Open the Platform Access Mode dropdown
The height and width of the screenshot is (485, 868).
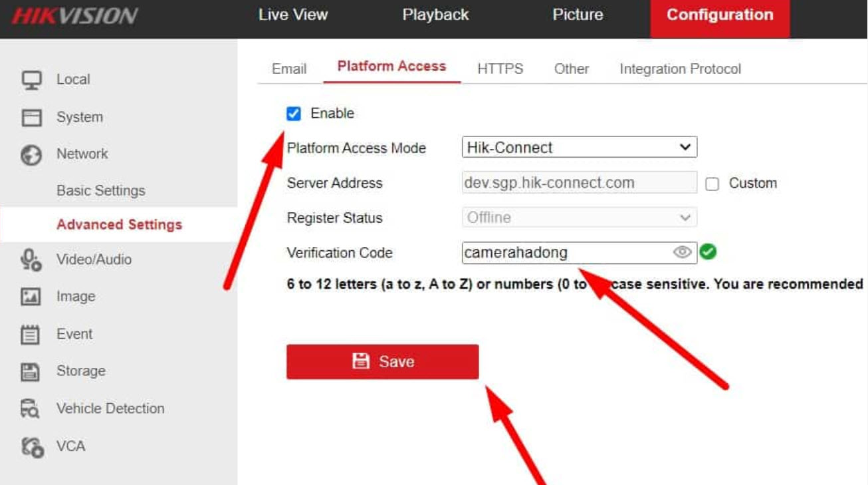(580, 148)
